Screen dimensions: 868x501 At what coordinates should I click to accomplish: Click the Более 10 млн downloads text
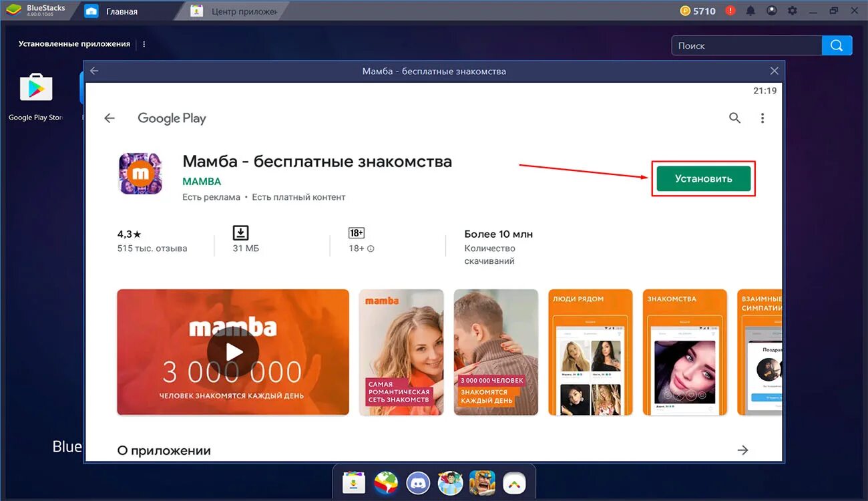pyautogui.click(x=499, y=234)
